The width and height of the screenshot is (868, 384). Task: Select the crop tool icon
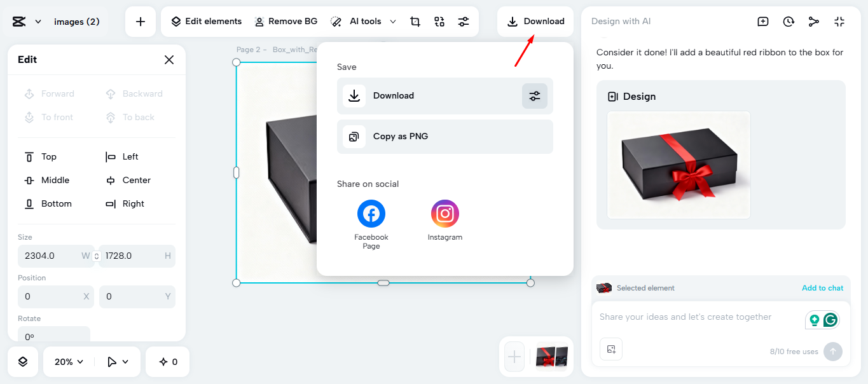coord(415,22)
